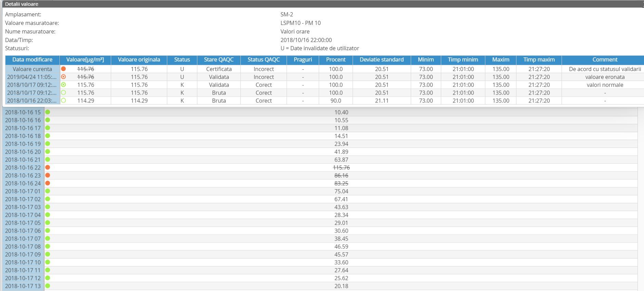Click comment 'valoare eronata' cell
This screenshot has height=291, width=644.
605,77
